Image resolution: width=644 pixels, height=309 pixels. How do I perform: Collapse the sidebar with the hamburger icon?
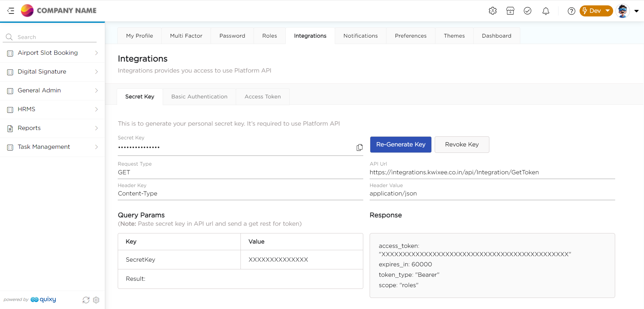11,11
